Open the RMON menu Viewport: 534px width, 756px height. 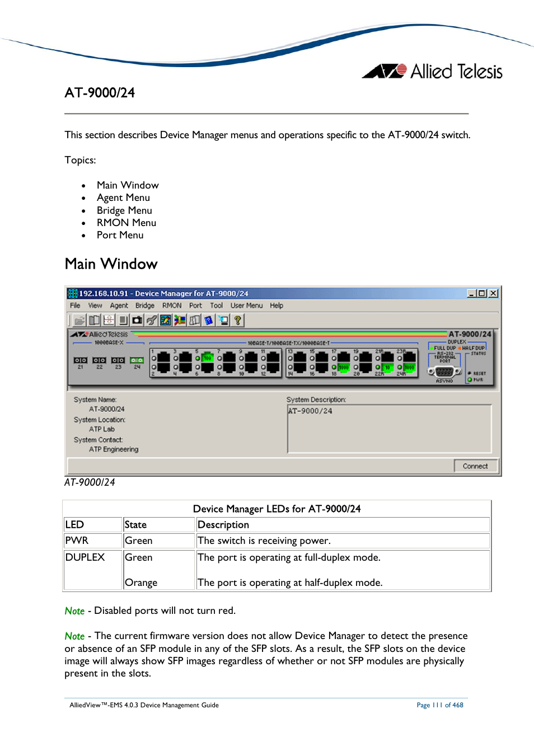pyautogui.click(x=172, y=306)
